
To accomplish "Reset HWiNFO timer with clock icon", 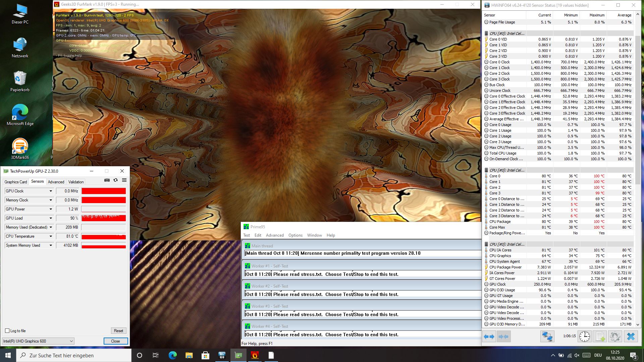I will (x=584, y=337).
